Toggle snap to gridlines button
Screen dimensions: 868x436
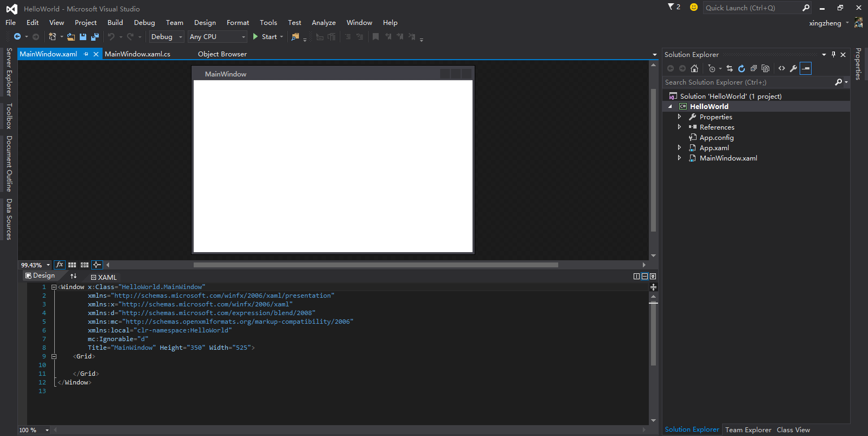point(85,265)
